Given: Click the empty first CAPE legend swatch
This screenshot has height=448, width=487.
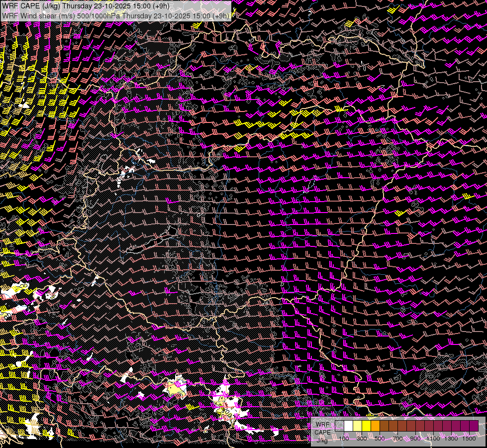Looking at the screenshot, I should tap(339, 426).
